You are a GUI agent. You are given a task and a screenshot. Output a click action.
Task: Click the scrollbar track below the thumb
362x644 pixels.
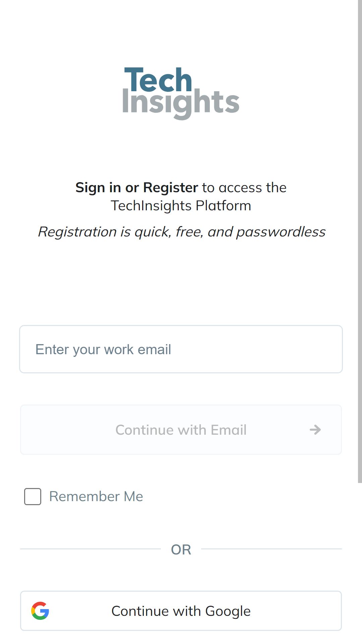(360, 563)
